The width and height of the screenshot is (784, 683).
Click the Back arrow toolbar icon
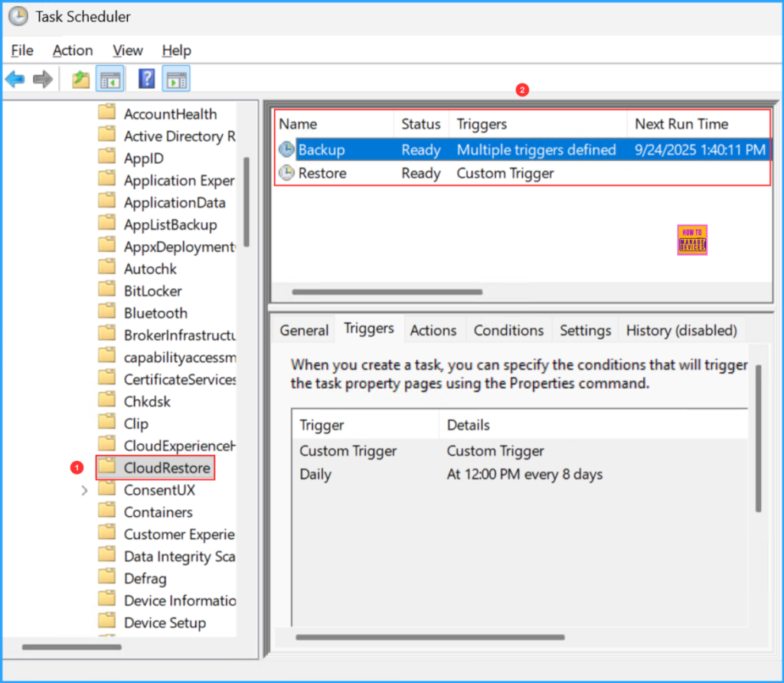15,79
